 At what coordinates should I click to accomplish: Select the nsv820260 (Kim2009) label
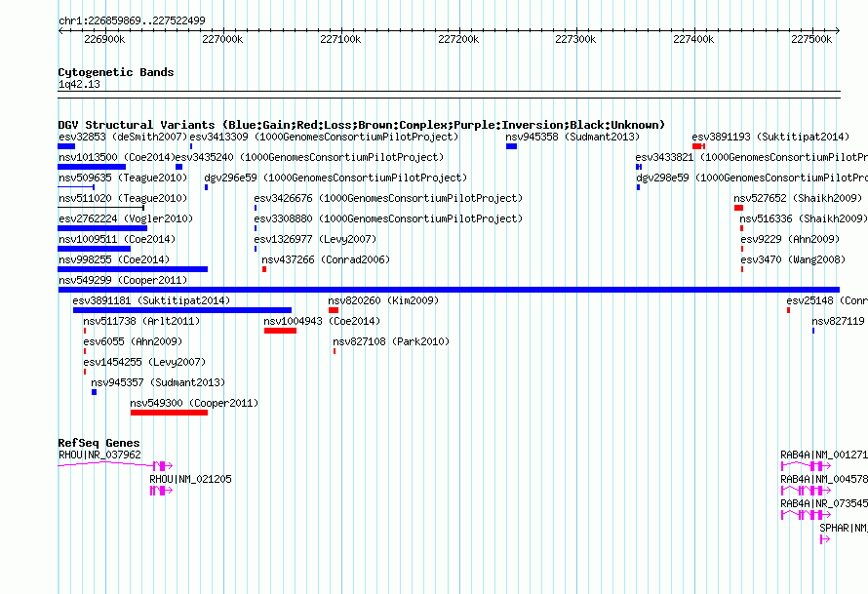click(383, 300)
